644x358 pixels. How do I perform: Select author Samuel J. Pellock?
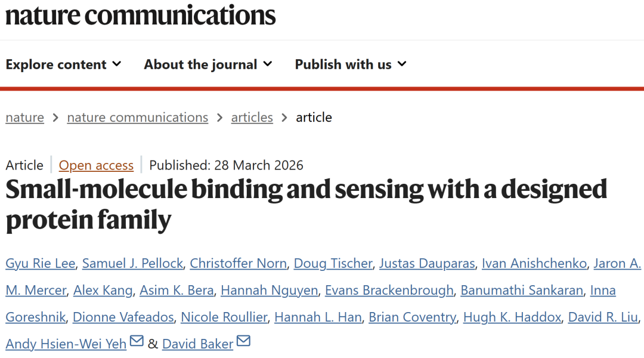pyautogui.click(x=132, y=263)
